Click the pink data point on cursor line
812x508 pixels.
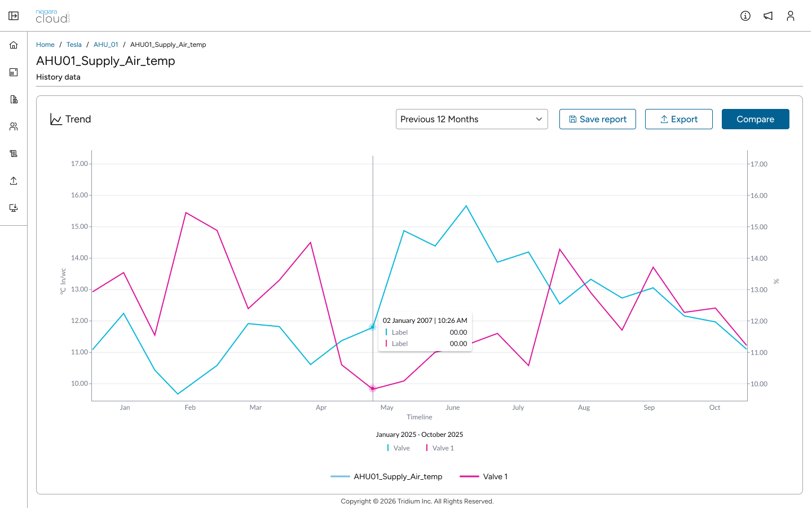tap(373, 388)
